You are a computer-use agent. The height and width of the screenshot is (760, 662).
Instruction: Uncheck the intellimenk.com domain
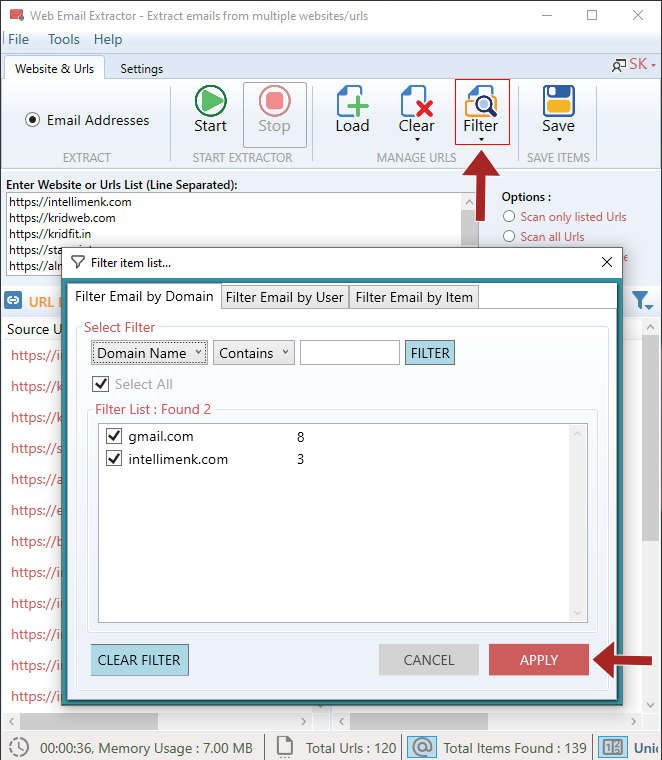(x=114, y=458)
